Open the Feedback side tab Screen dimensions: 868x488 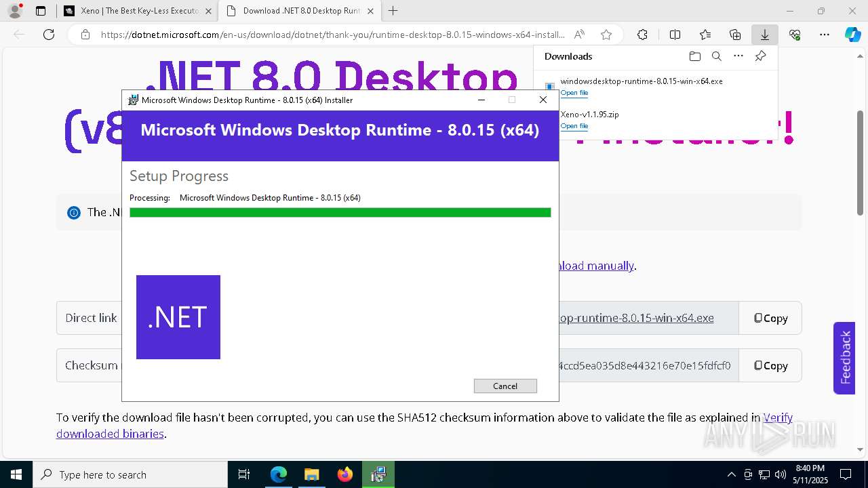844,358
